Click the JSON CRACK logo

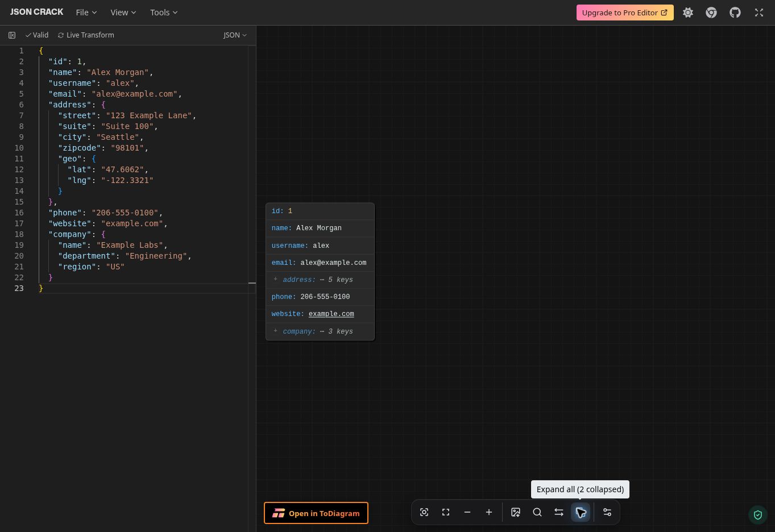click(37, 12)
